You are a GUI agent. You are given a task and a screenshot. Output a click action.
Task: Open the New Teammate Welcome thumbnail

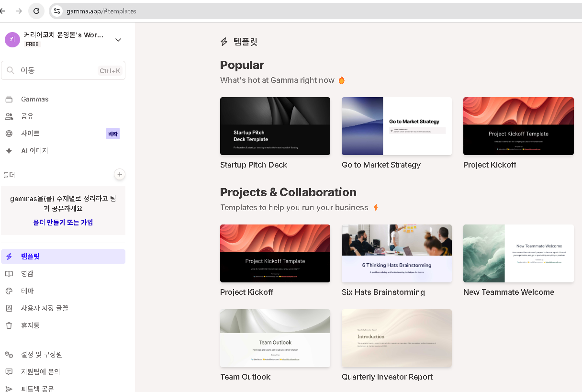518,254
